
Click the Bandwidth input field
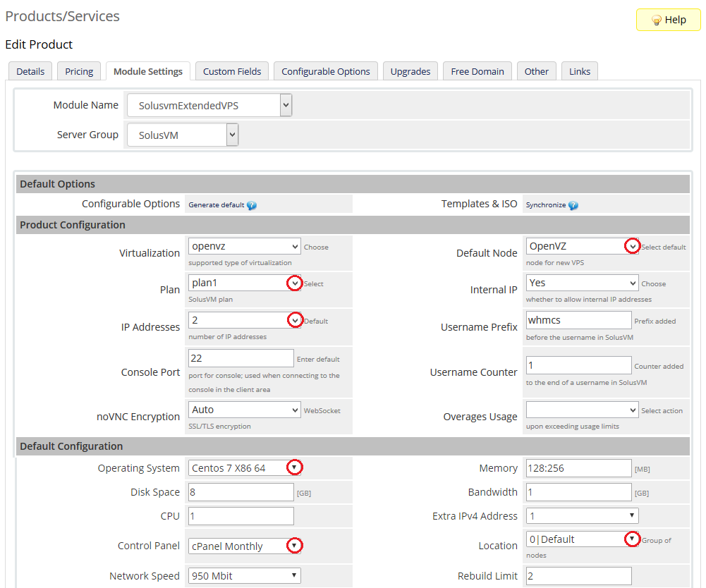pyautogui.click(x=578, y=491)
